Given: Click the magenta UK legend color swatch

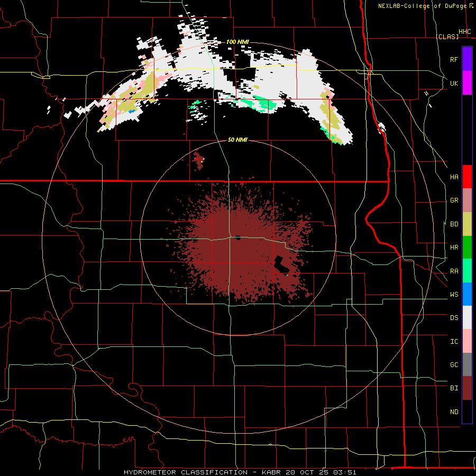Looking at the screenshot, I should (x=467, y=83).
